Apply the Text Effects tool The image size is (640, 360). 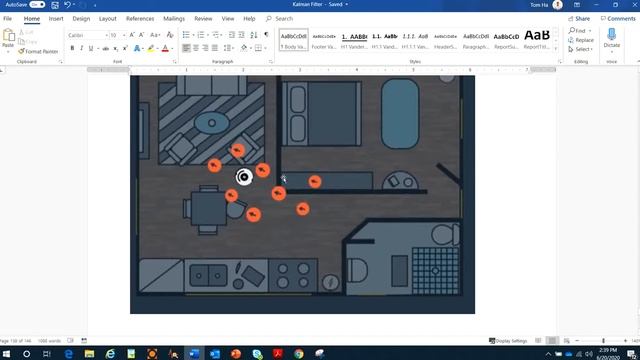(x=137, y=49)
